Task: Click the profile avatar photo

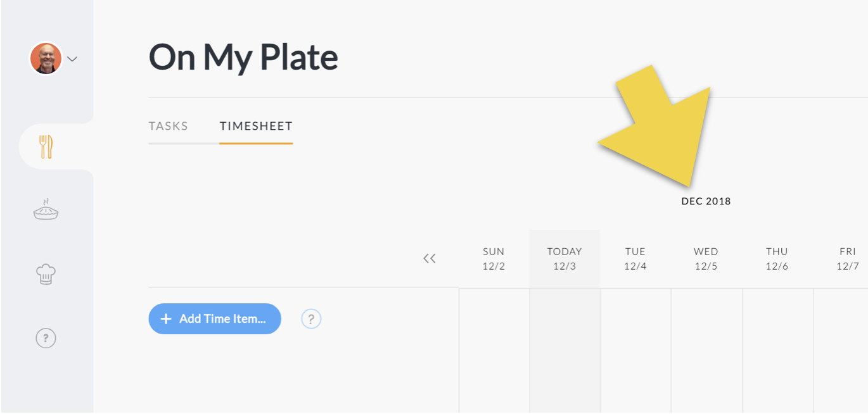Action: 46,58
